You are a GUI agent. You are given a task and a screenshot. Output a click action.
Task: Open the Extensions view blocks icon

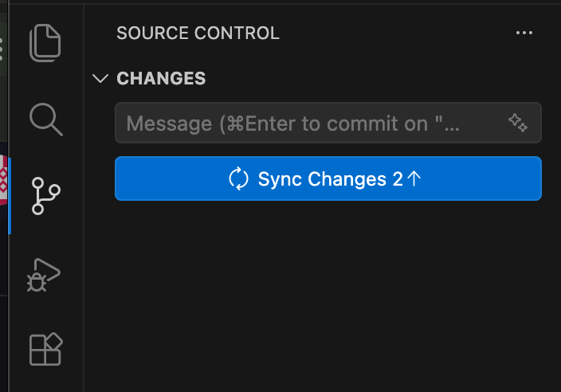(x=45, y=349)
